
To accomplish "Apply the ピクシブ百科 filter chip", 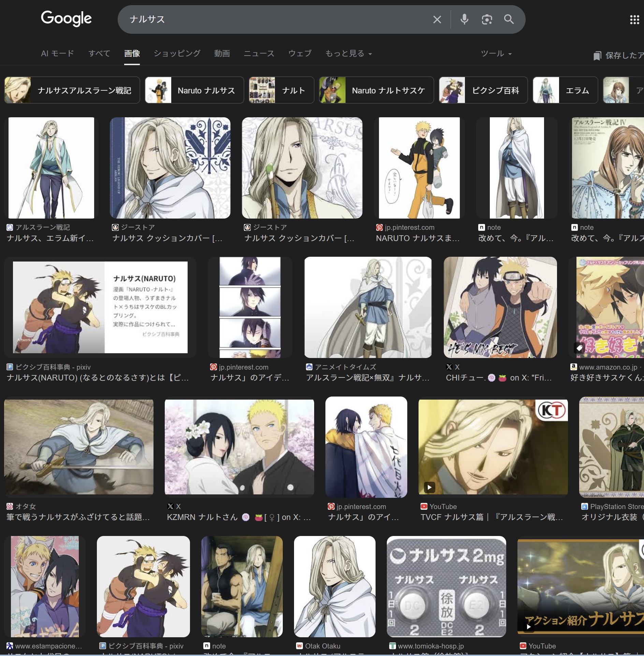I will pyautogui.click(x=483, y=90).
